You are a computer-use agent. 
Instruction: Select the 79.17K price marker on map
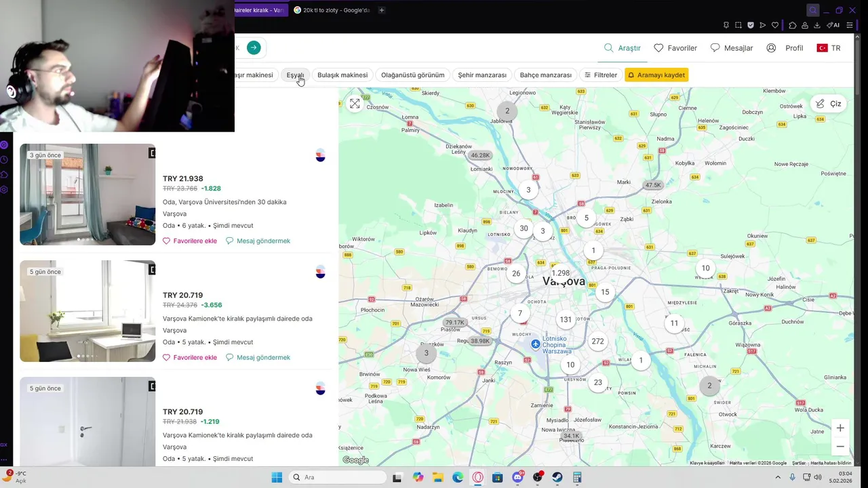454,323
